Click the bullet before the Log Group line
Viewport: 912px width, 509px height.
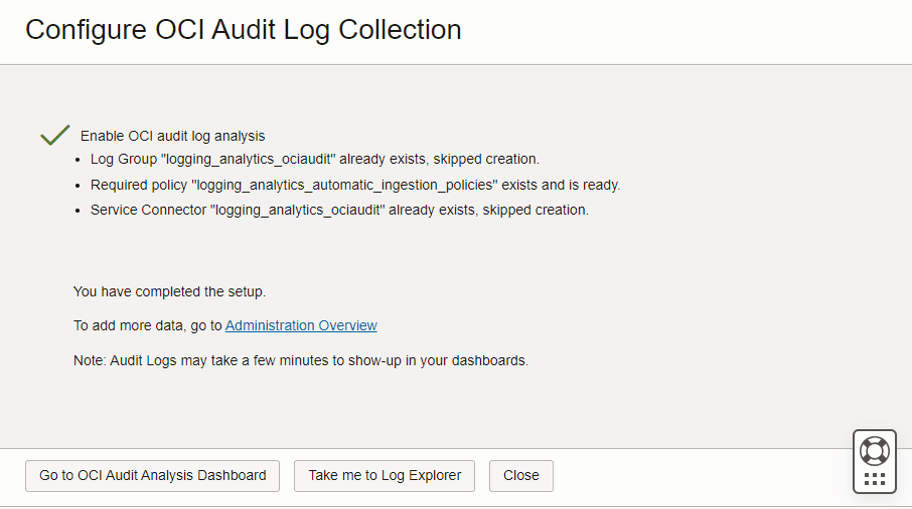point(78,160)
